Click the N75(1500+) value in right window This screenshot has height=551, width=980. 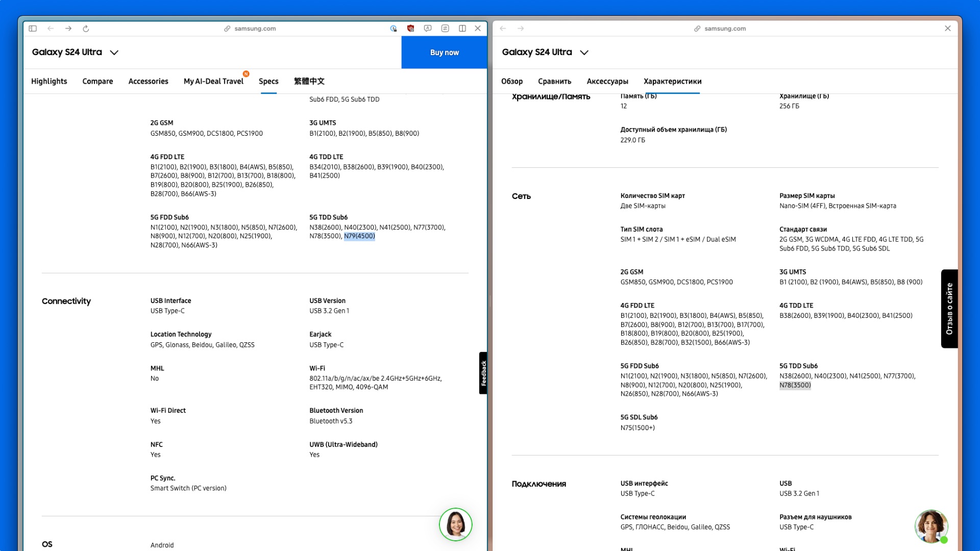(x=638, y=428)
